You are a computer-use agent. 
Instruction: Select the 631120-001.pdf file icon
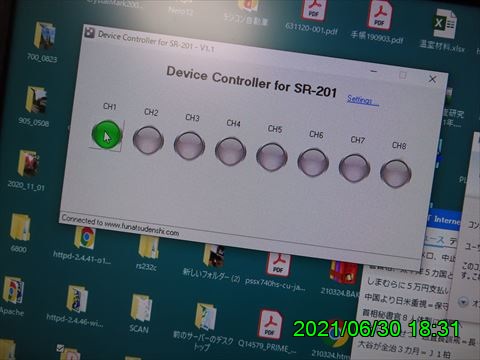pyautogui.click(x=313, y=10)
